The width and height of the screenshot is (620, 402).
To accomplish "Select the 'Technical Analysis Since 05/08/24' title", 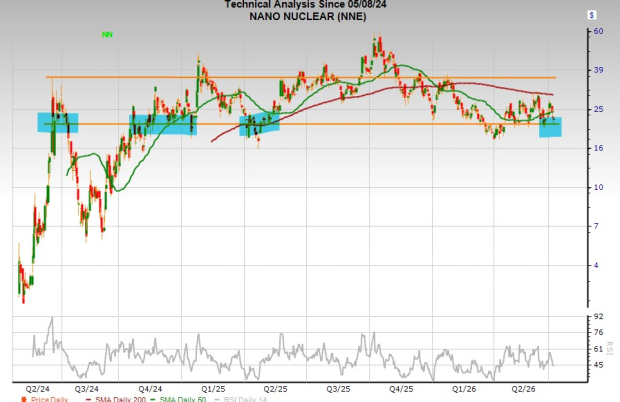I will click(306, 4).
